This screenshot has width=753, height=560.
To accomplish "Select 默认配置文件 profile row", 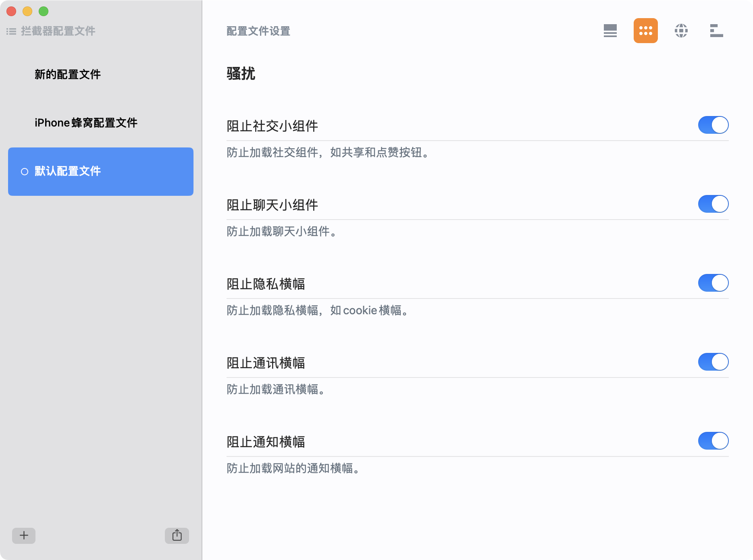I will coord(101,172).
